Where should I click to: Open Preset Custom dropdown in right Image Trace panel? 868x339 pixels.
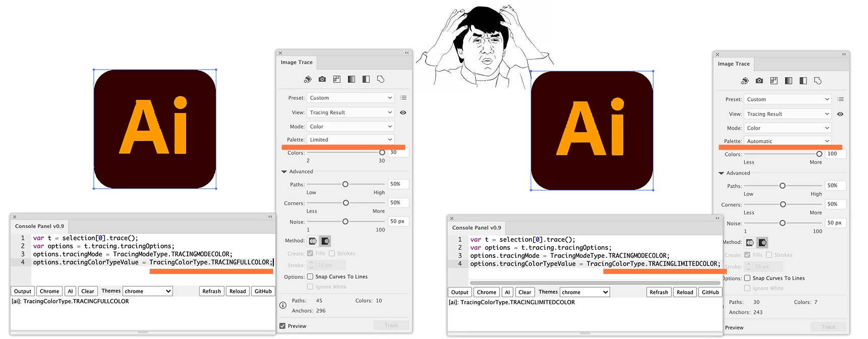787,99
